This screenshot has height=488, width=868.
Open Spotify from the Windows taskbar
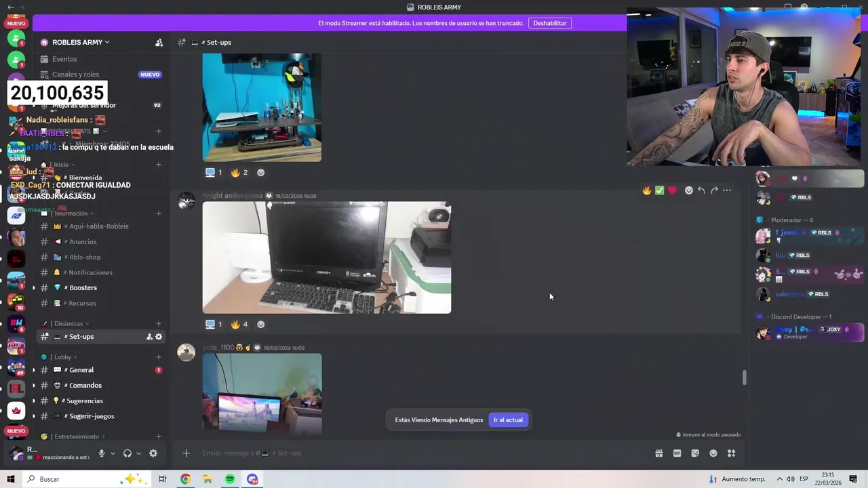tap(230, 479)
